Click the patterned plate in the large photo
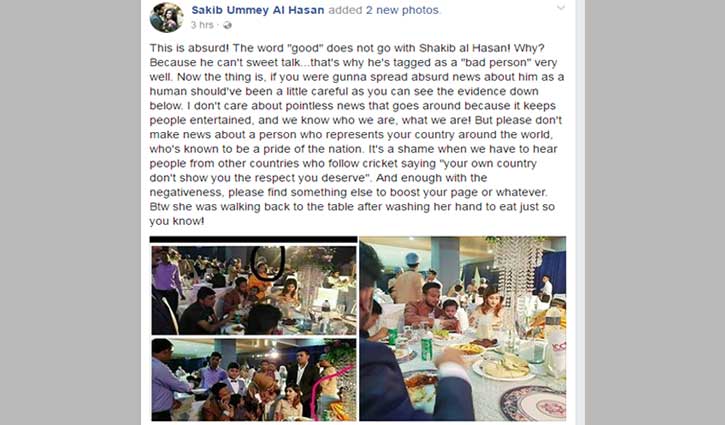The width and height of the screenshot is (725, 425). [533, 403]
